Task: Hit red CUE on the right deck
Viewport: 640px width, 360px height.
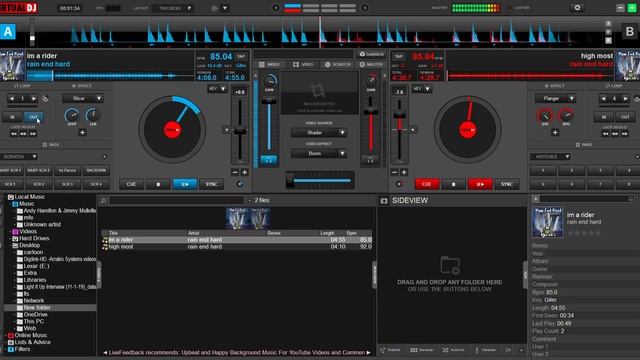Action: [x=427, y=184]
